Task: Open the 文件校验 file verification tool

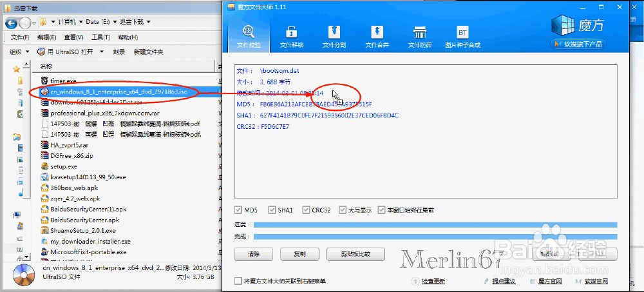Action: tap(249, 37)
